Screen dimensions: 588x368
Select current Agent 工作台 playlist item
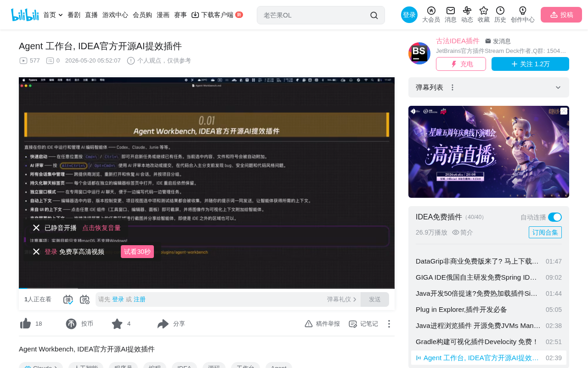tap(489, 358)
